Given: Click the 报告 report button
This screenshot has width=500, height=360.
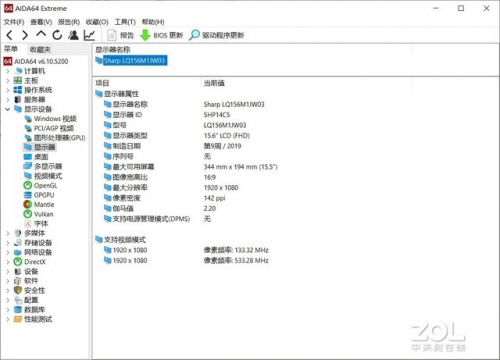Looking at the screenshot, I should pos(120,35).
